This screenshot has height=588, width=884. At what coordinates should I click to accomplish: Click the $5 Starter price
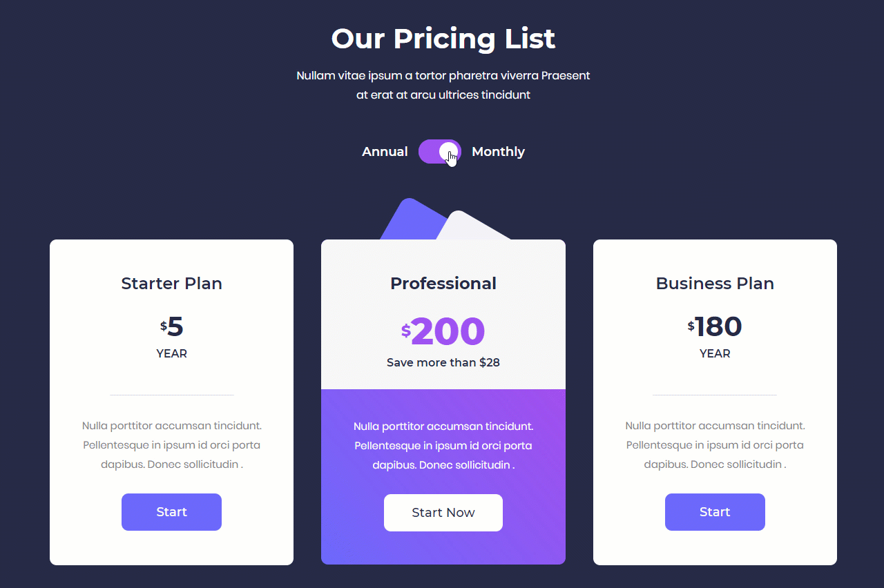pos(171,326)
